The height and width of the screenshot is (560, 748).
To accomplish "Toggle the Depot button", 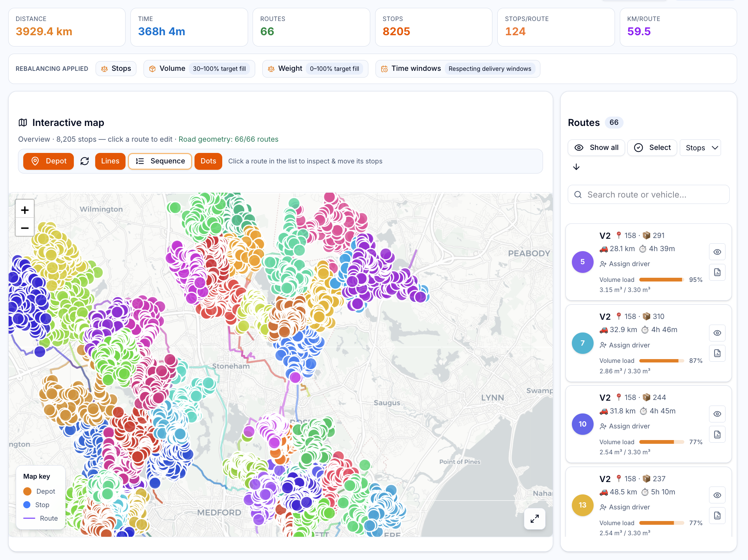I will pyautogui.click(x=48, y=161).
